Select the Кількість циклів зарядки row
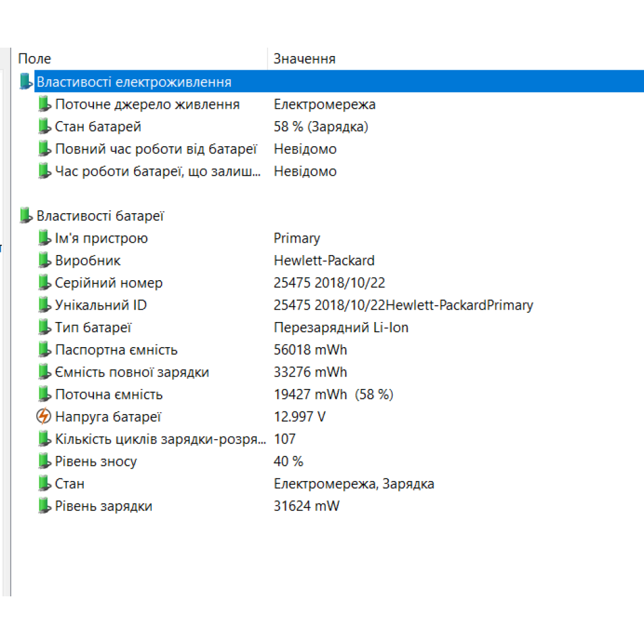The width and height of the screenshot is (644, 644). click(x=160, y=439)
